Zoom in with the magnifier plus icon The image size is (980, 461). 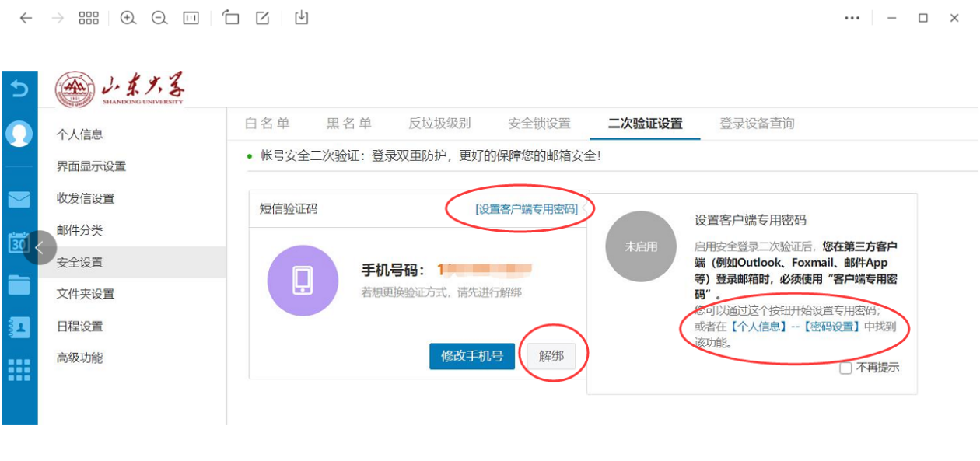point(128,18)
